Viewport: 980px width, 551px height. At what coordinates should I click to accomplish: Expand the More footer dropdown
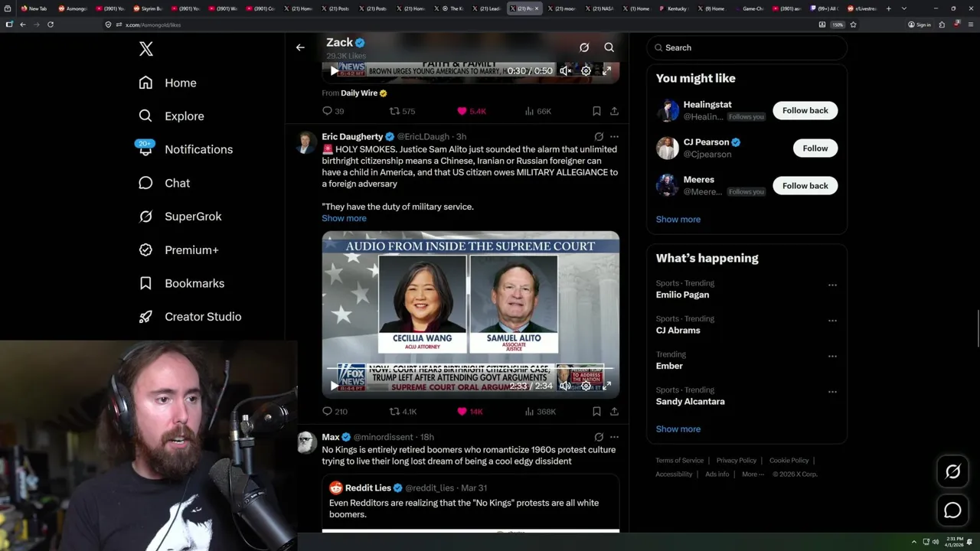click(753, 474)
